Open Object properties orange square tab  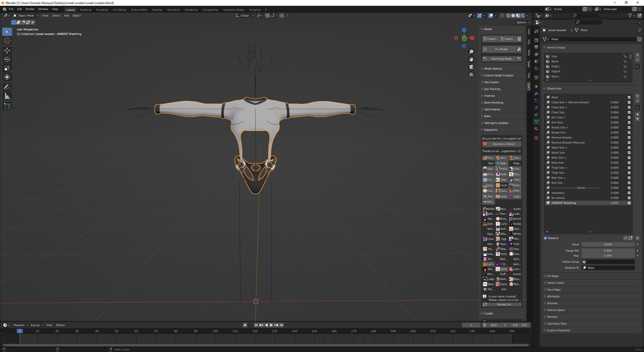click(x=536, y=86)
